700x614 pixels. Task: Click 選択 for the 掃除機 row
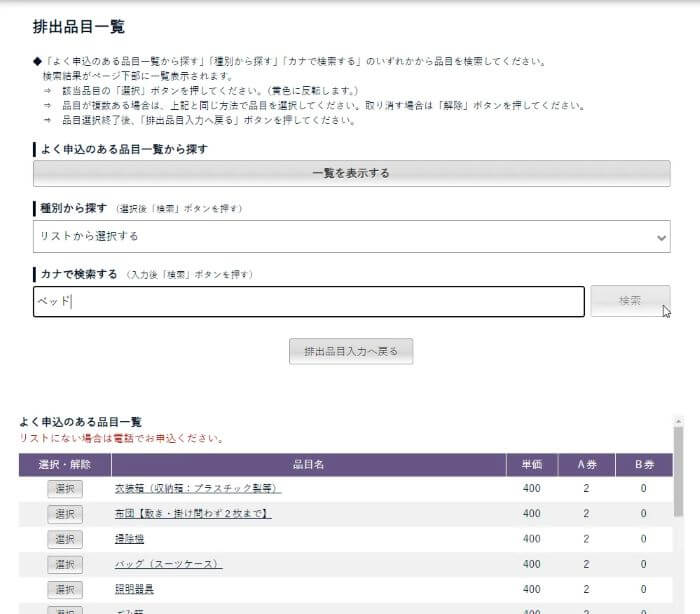(x=65, y=539)
